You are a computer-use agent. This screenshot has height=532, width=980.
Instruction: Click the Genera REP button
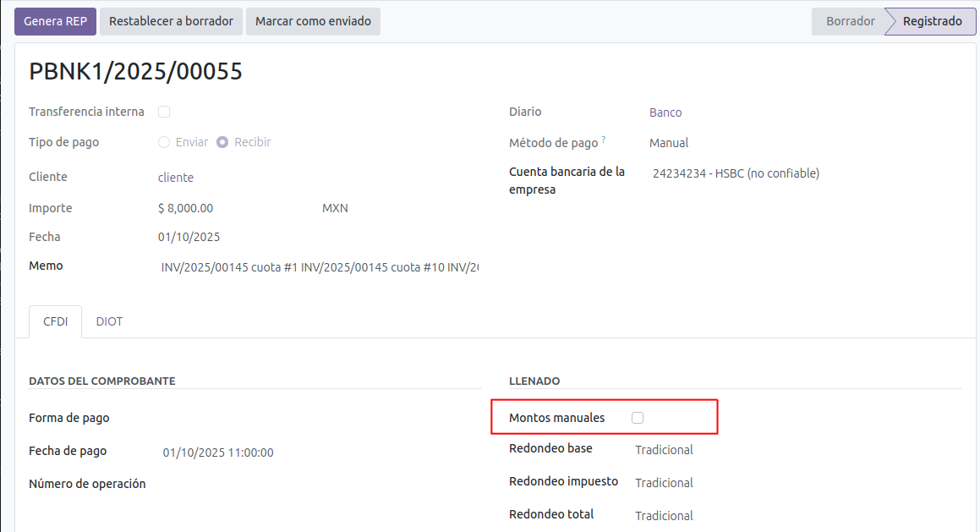pos(55,21)
